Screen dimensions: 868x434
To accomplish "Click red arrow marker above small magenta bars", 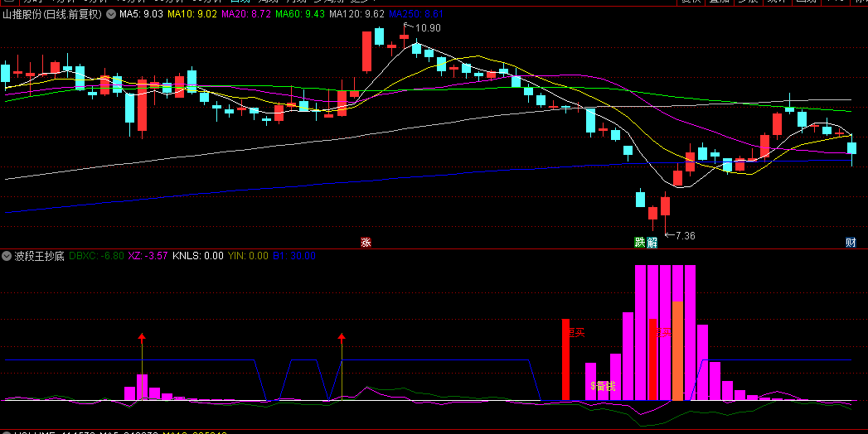I will pyautogui.click(x=142, y=336).
